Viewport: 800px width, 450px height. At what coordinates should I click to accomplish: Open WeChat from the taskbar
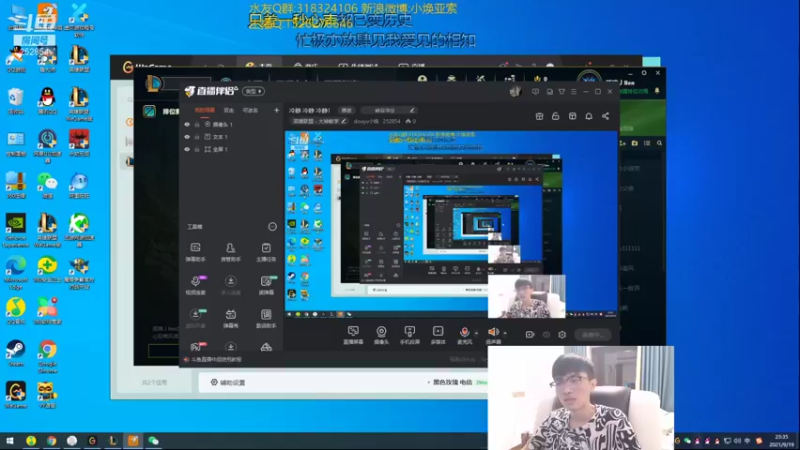154,440
